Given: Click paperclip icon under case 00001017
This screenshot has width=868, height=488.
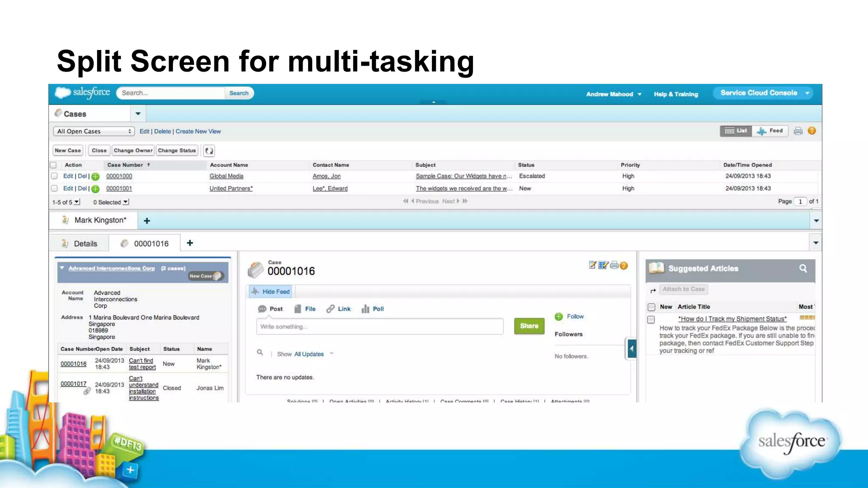Looking at the screenshot, I should [x=87, y=391].
